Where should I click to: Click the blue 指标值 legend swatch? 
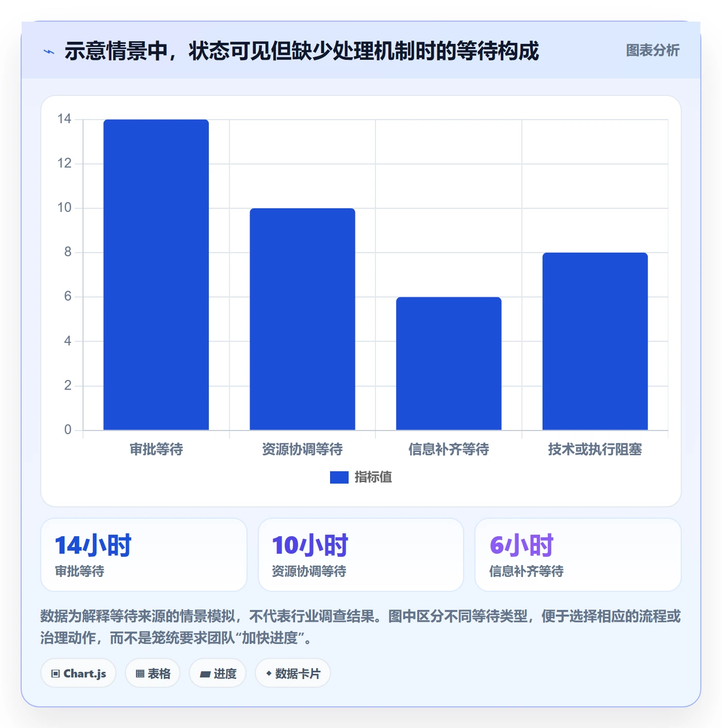(x=339, y=477)
